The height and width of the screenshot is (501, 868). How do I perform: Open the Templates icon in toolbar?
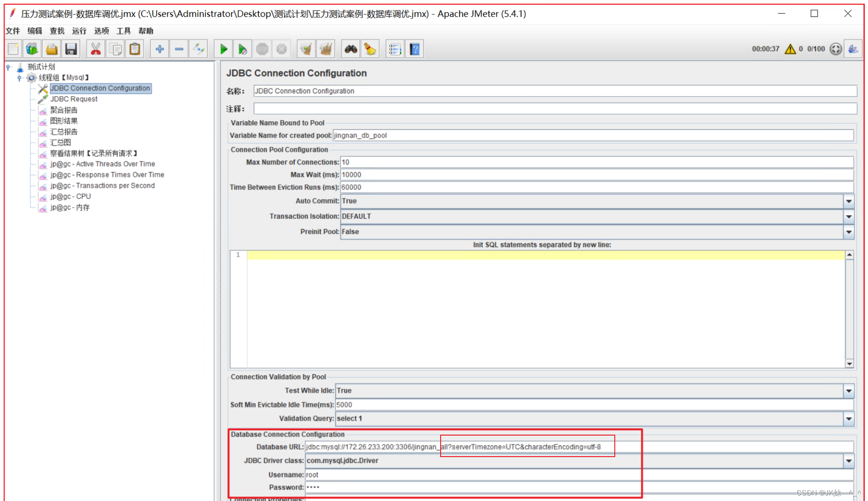pyautogui.click(x=32, y=49)
